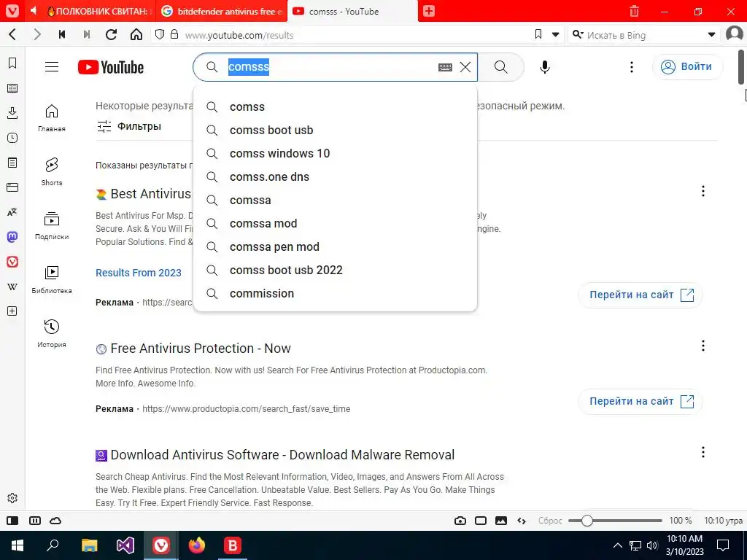Image resolution: width=747 pixels, height=560 pixels.
Task: Start voice search with microphone
Action: [x=545, y=67]
